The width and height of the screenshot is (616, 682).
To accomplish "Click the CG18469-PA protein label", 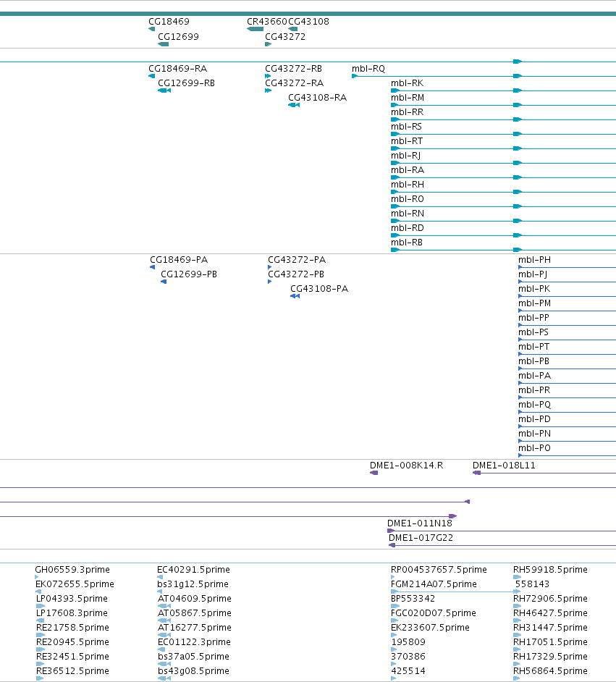I will (179, 260).
